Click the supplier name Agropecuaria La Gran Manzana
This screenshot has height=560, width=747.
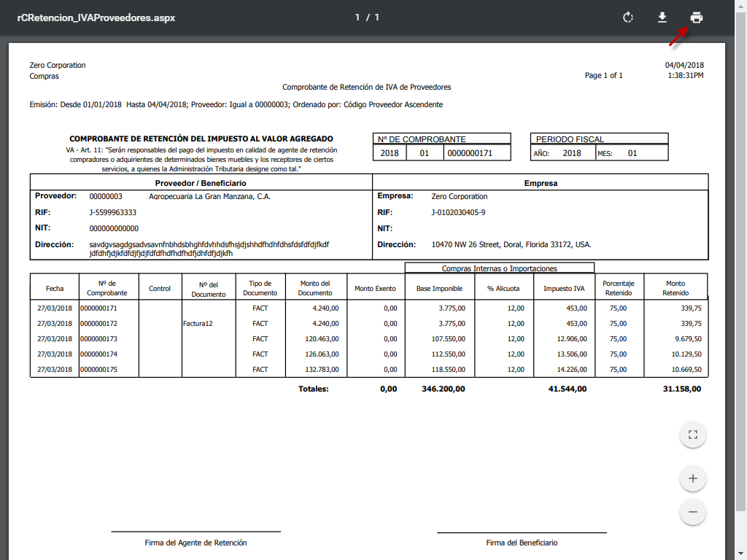[209, 197]
